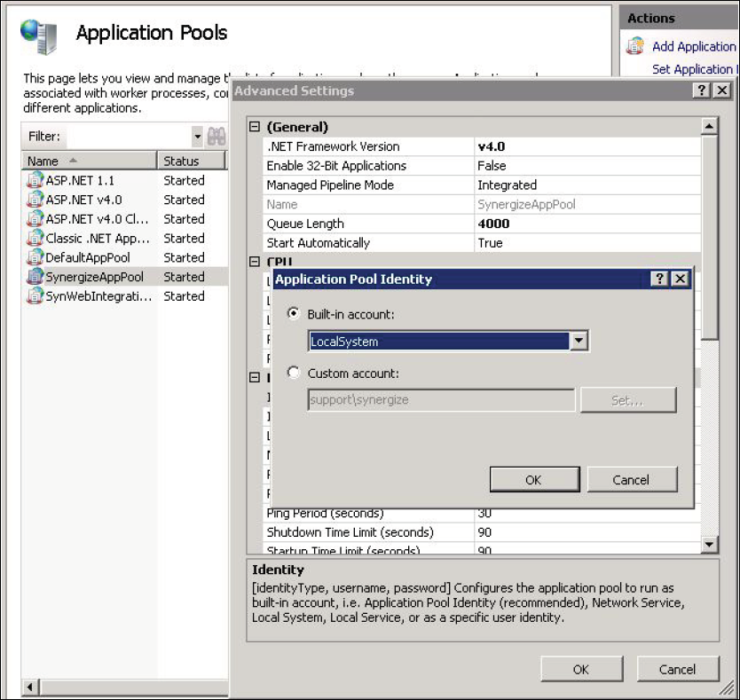This screenshot has height=700, width=740.
Task: Open help in Application Pool Identity dialog
Action: [x=659, y=279]
